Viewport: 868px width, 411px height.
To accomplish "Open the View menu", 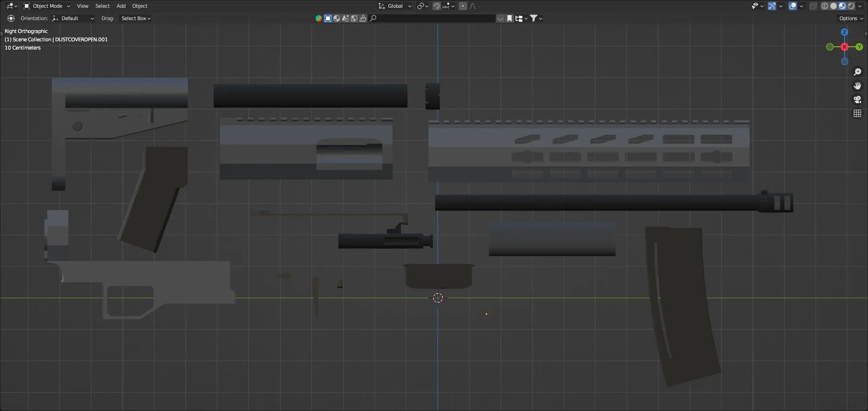I will 83,6.
